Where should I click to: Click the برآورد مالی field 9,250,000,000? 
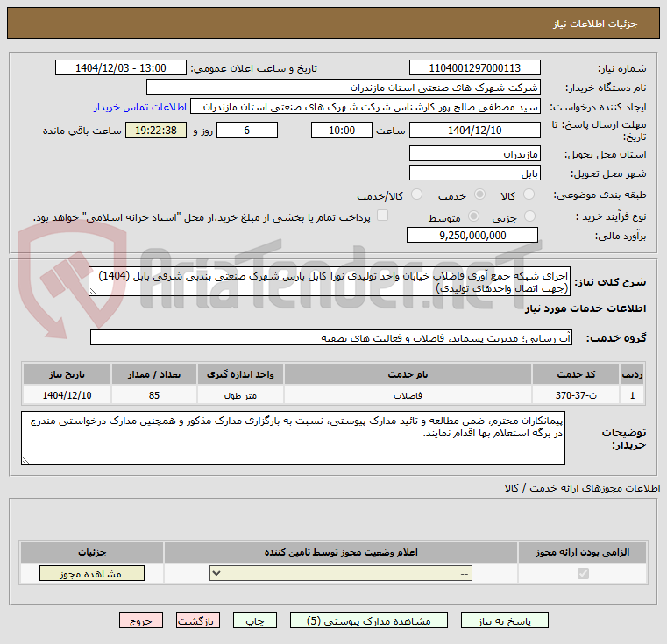[472, 235]
